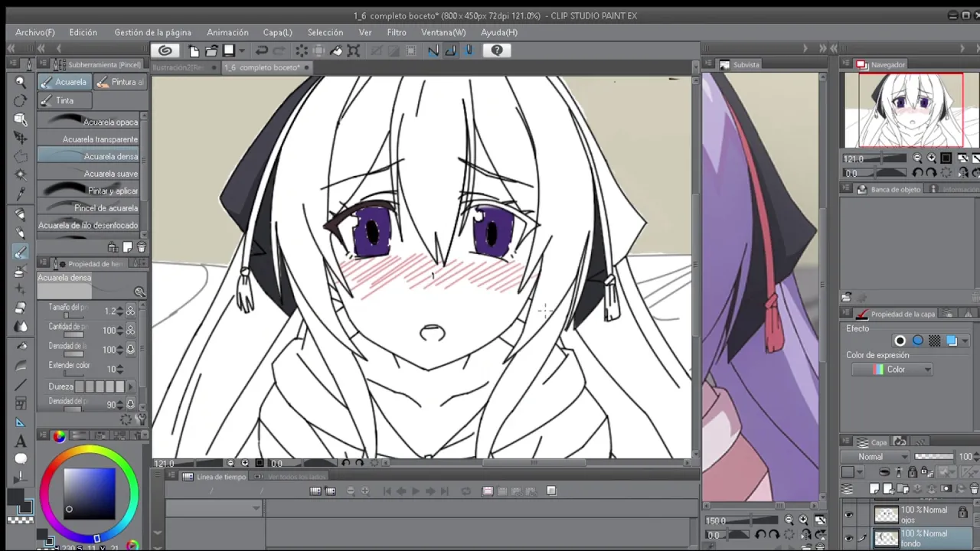Viewport: 980px width, 551px height.
Task: Click the layer opacity slider
Action: (x=934, y=457)
